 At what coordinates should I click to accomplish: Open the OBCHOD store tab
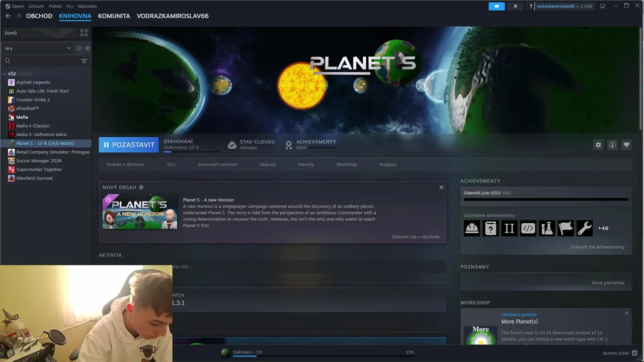point(39,16)
